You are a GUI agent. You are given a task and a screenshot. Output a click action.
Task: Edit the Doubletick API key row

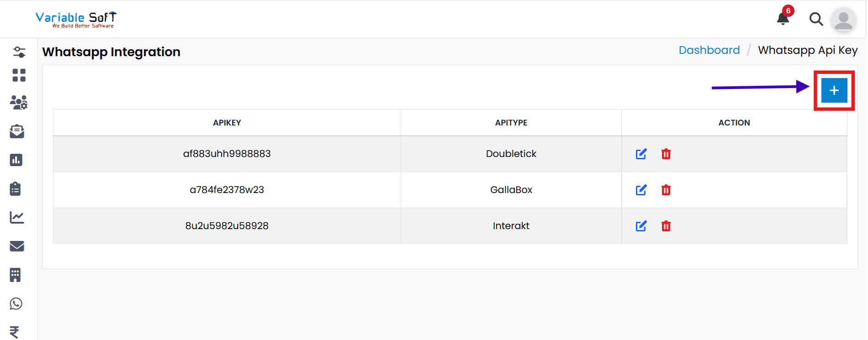641,154
